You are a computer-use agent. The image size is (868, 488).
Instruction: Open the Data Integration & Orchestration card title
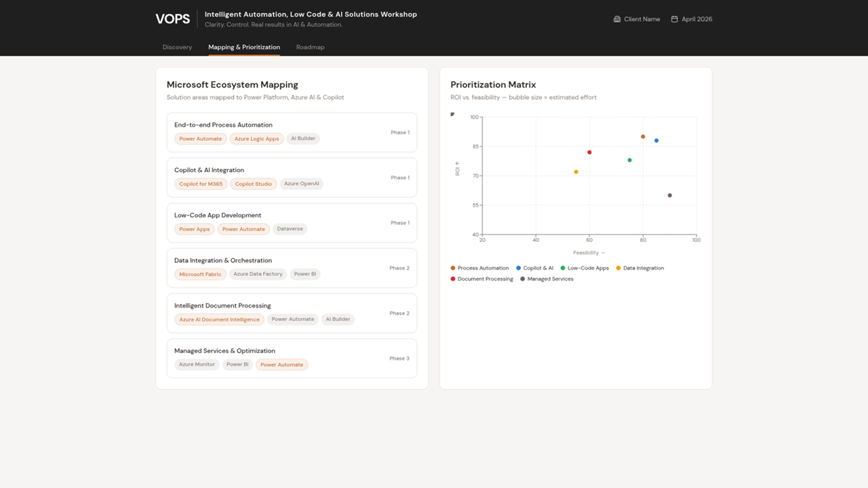[223, 260]
